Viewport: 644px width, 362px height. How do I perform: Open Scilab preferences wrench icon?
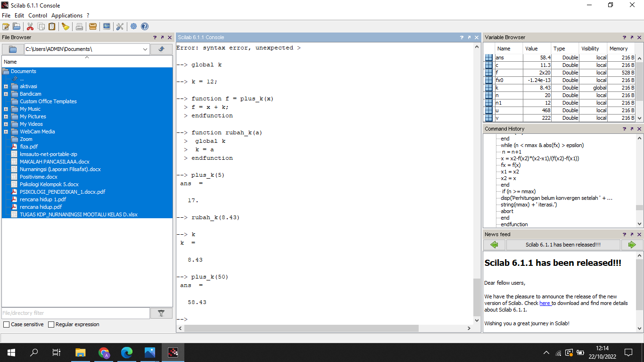[120, 26]
